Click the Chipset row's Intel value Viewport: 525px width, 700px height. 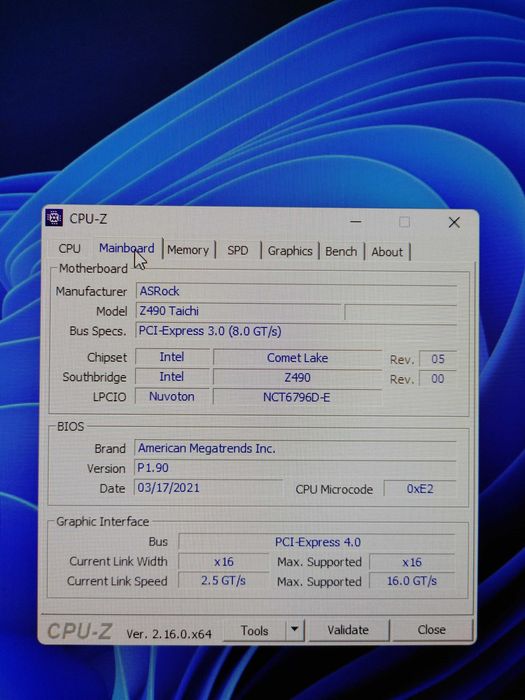click(x=172, y=357)
